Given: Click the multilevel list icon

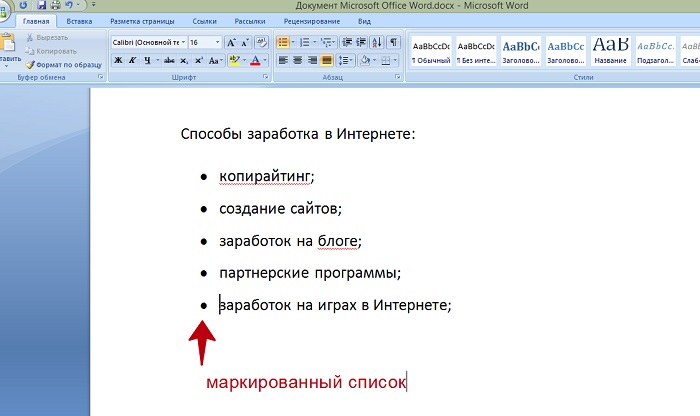Looking at the screenshot, I should click(326, 42).
